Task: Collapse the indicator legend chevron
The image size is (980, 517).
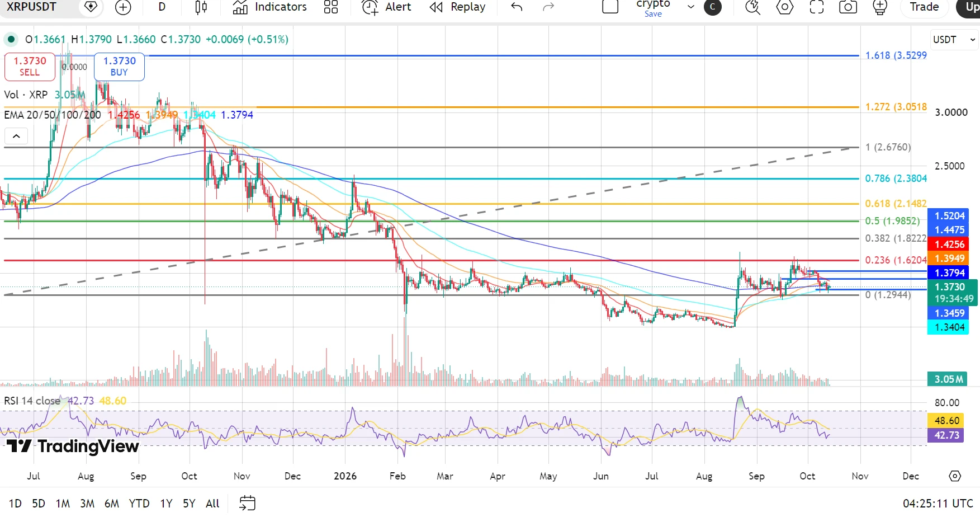Action: pyautogui.click(x=16, y=136)
